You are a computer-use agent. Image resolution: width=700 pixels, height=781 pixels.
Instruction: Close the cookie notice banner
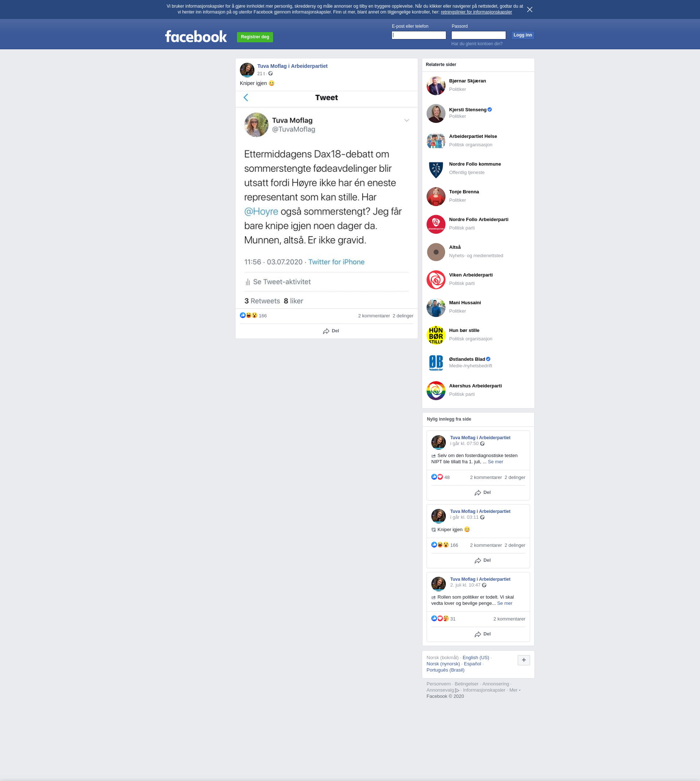pos(530,9)
